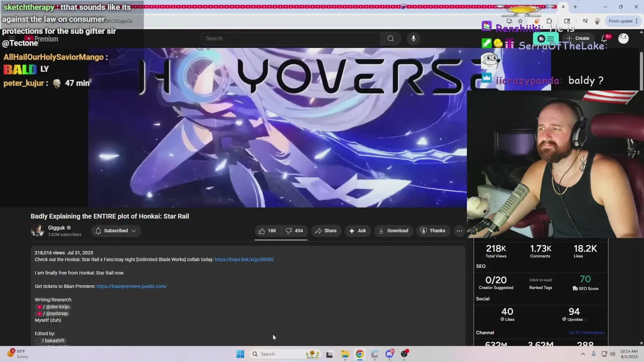Click the Share button
Screen dimensions: 644x362
coord(326,231)
